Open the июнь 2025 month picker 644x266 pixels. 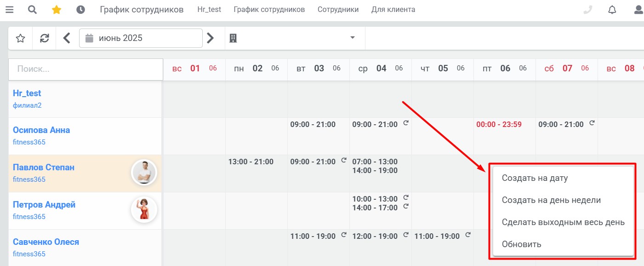141,38
